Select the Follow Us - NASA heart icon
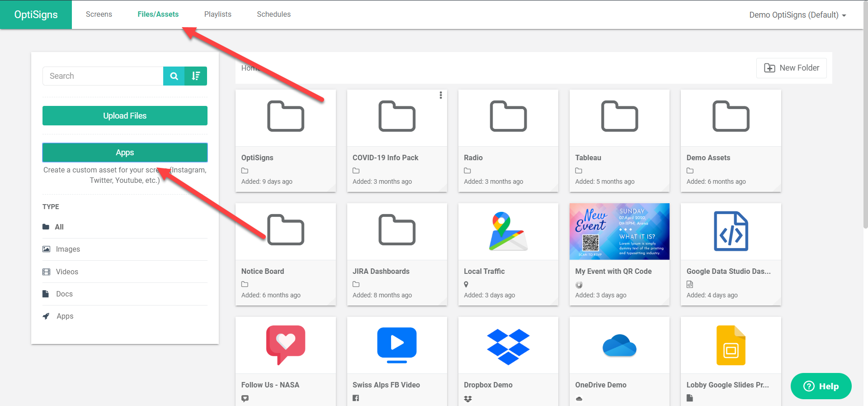 click(x=286, y=345)
